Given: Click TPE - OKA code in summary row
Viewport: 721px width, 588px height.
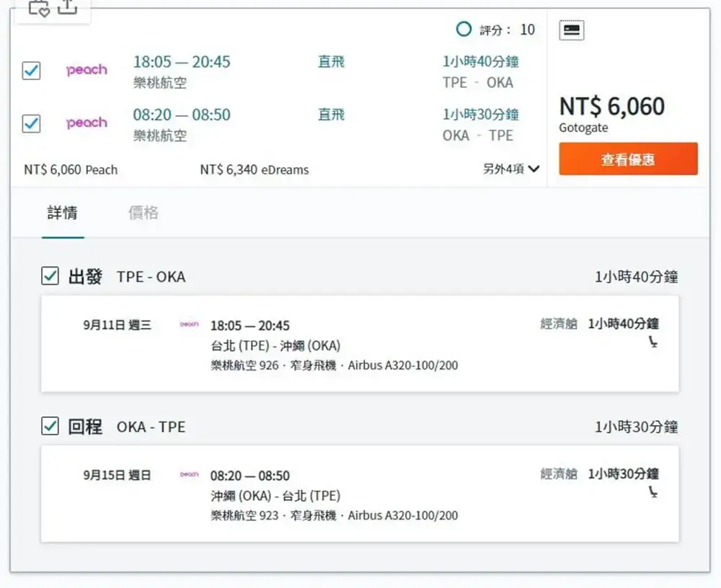Looking at the screenshot, I should pos(478,82).
